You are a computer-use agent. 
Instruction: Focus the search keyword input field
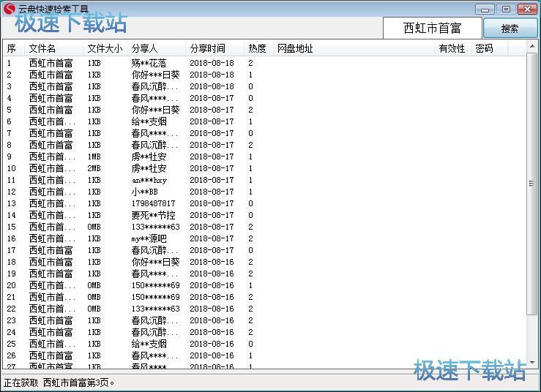[433, 29]
